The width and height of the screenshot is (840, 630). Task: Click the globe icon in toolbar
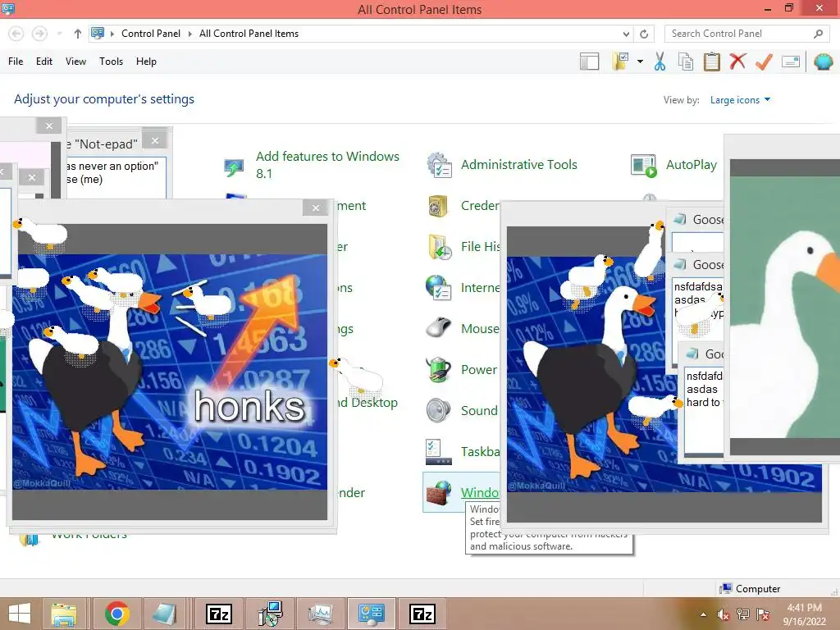(x=823, y=62)
